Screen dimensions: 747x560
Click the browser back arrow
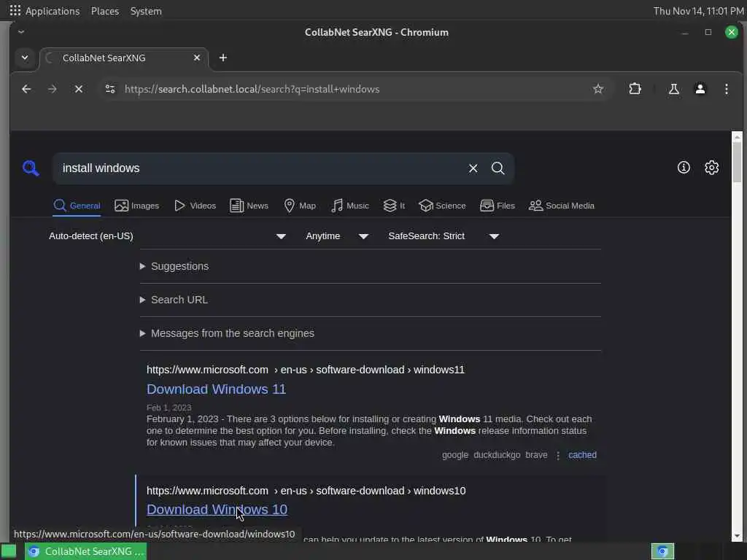point(26,89)
